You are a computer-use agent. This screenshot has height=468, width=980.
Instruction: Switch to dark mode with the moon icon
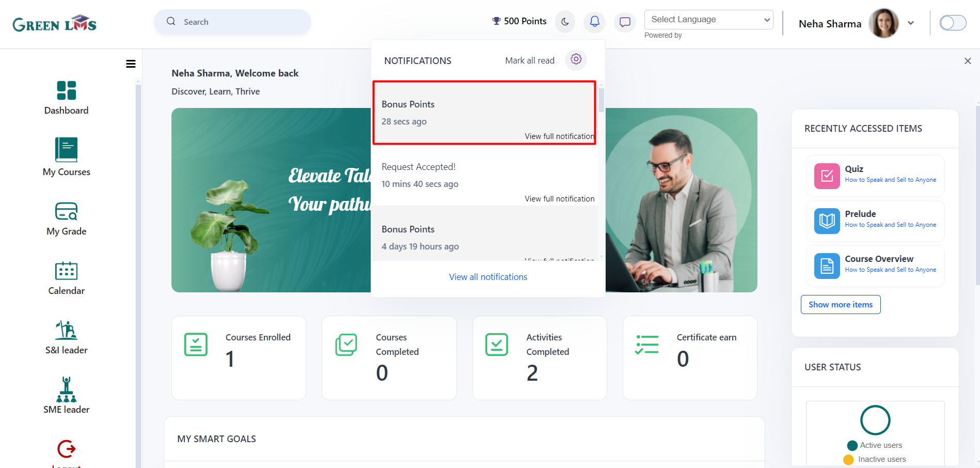pyautogui.click(x=565, y=22)
